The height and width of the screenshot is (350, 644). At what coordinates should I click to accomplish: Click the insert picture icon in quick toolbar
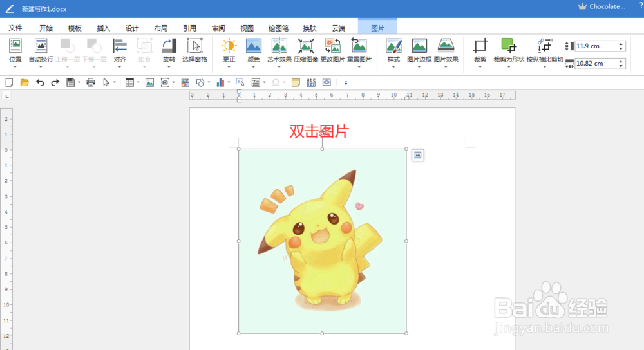149,82
